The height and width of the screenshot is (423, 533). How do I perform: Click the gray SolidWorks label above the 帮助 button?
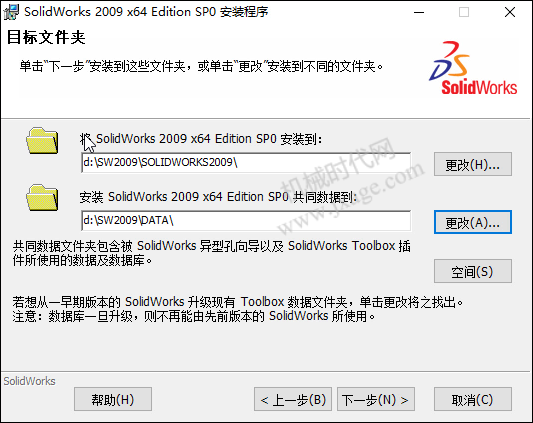[29, 381]
